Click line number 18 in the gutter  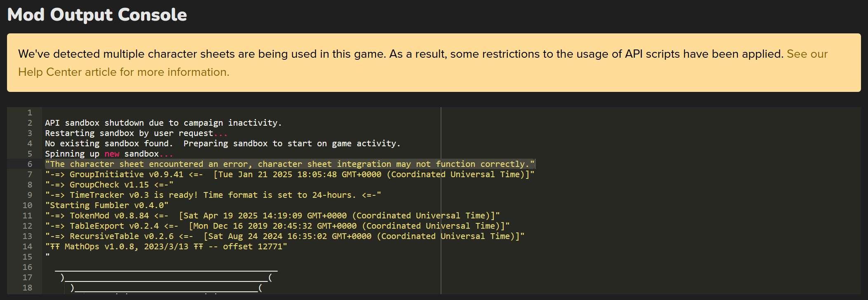pos(27,288)
